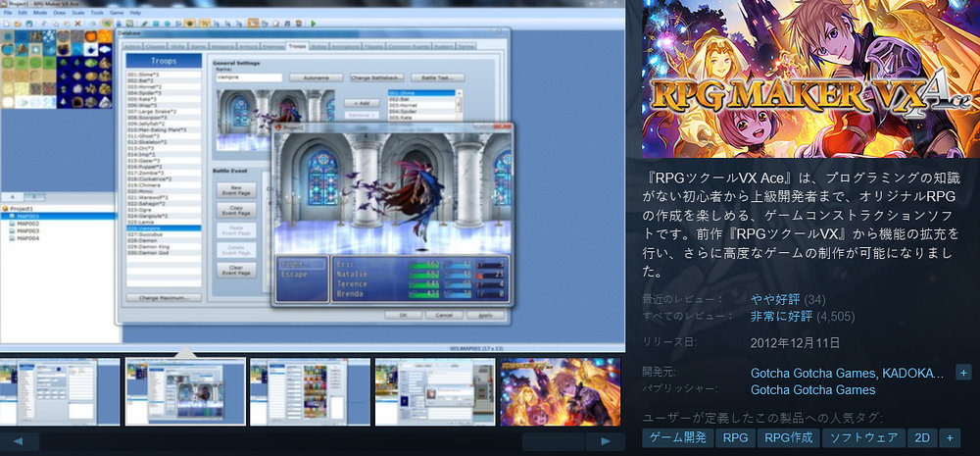
Task: Choose Fight in the battle window
Action: (303, 264)
